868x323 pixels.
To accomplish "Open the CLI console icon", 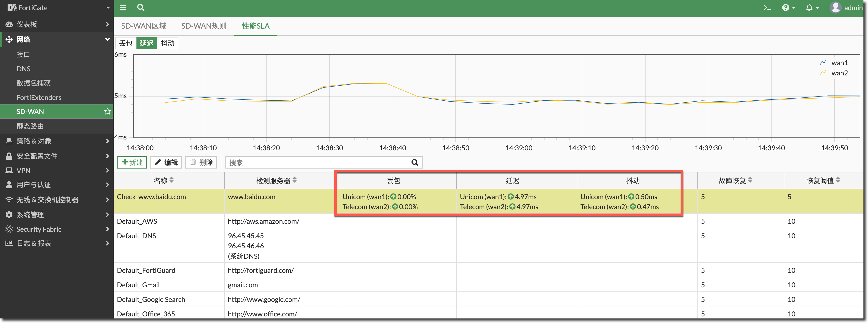I will click(767, 8).
